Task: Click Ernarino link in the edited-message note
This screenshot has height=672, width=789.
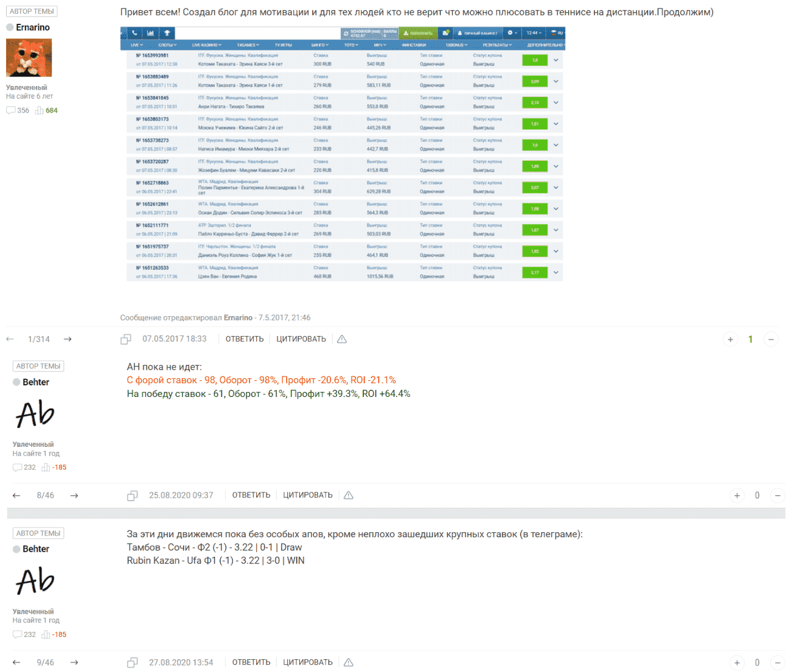Action: (238, 318)
